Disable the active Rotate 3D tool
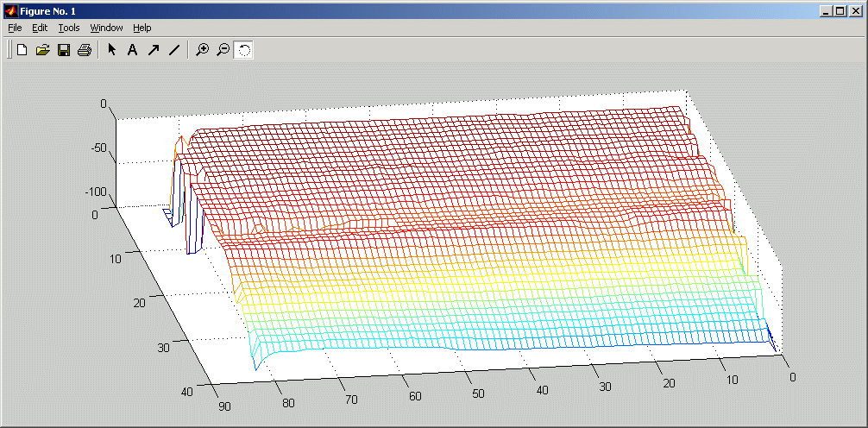 [243, 50]
